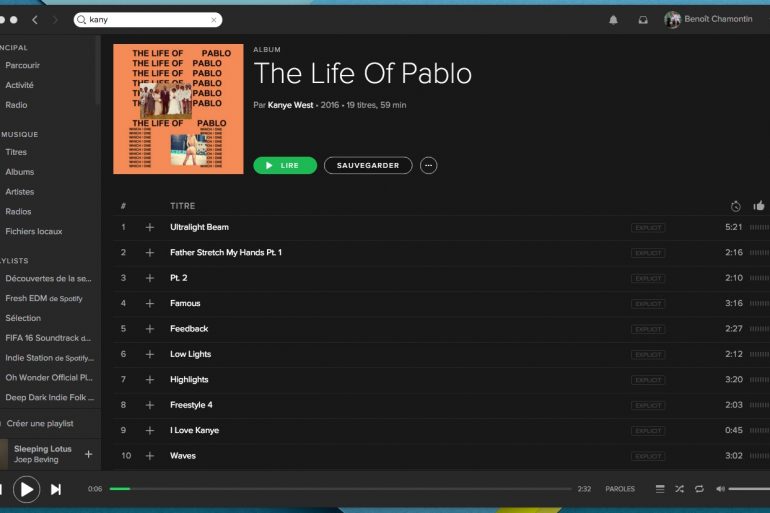Open the more options ellipsis button
The width and height of the screenshot is (770, 513).
428,165
